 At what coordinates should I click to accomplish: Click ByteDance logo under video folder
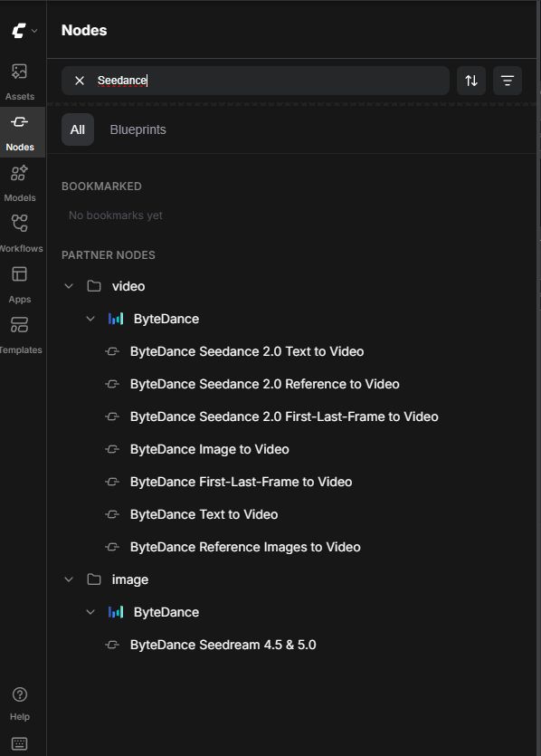click(116, 319)
